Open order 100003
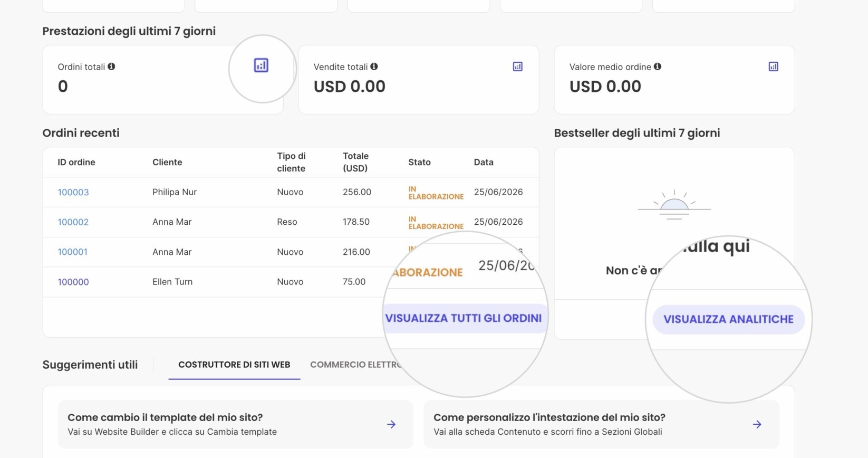The width and height of the screenshot is (868, 458). [73, 192]
